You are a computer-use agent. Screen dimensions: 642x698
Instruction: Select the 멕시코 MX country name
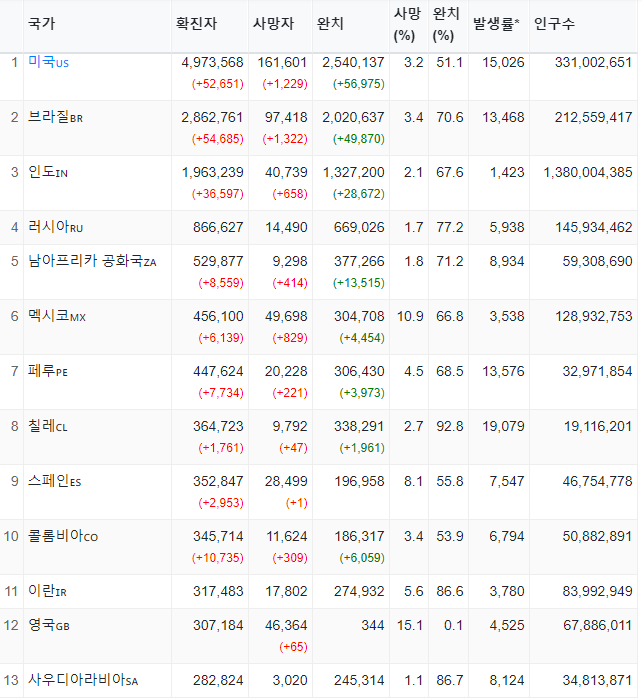[57, 316]
